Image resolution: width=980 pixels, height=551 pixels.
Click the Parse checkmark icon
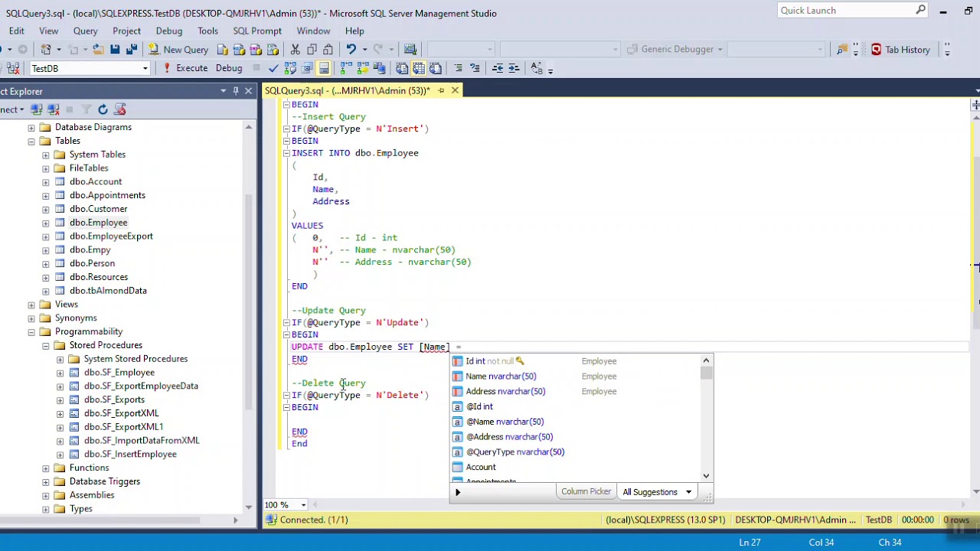pyautogui.click(x=273, y=69)
